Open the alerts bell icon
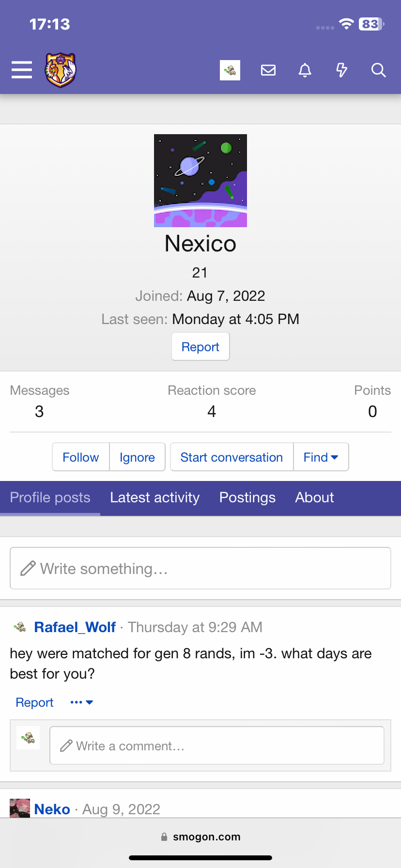Viewport: 401px width, 868px height. click(x=305, y=70)
